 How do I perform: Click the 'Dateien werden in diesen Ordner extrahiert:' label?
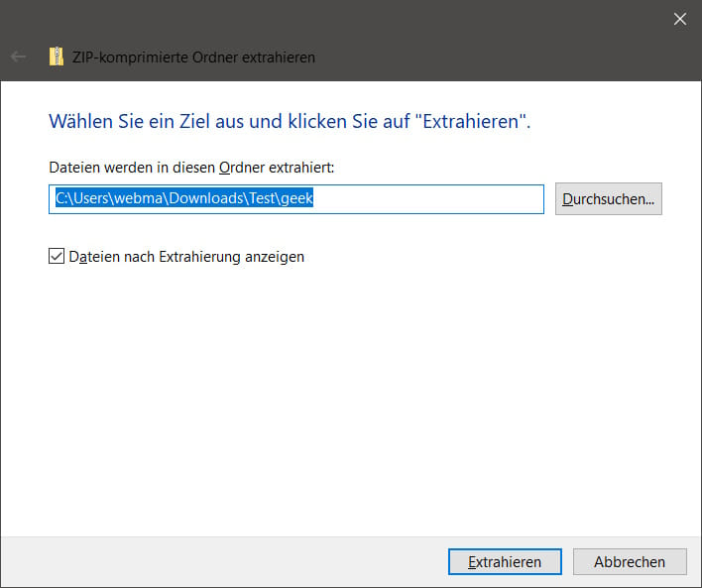point(191,168)
